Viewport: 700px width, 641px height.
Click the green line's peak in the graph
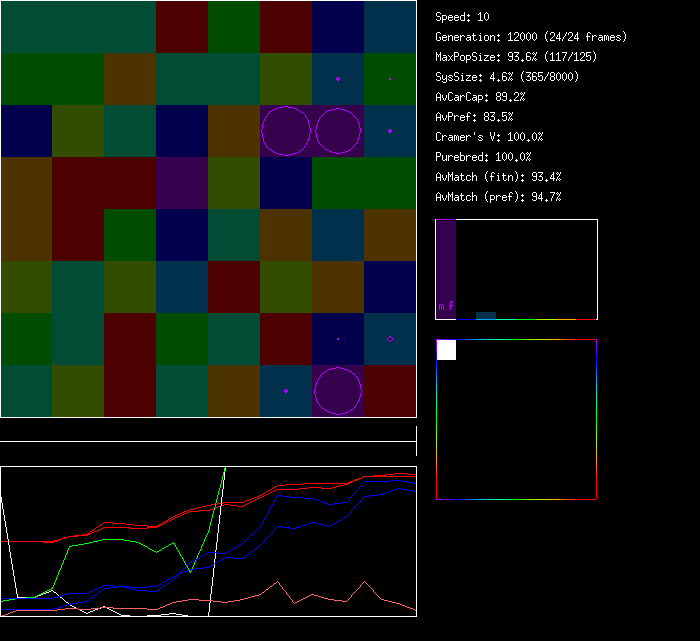[225, 468]
